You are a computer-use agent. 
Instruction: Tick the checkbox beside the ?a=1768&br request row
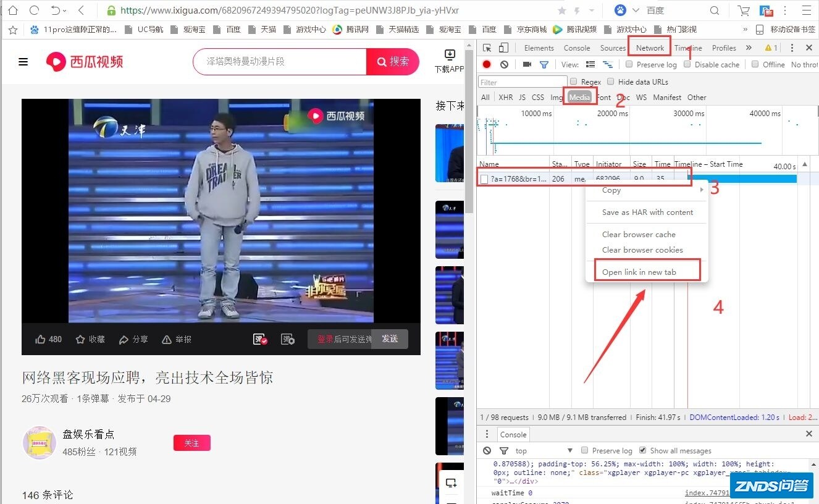point(484,179)
